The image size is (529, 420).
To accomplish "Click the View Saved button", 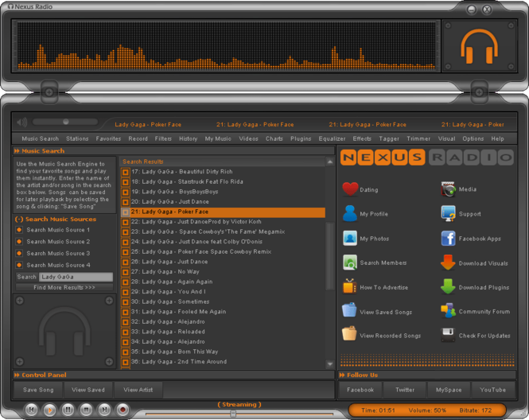I will point(88,390).
